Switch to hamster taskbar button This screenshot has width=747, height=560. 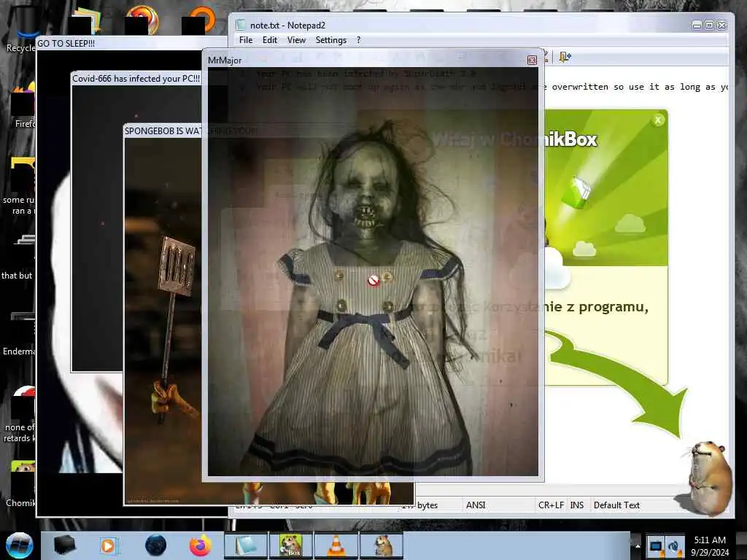(382, 545)
